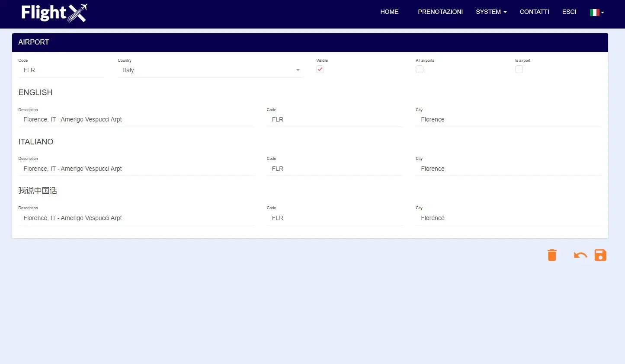
Task: Select the PRENOTAZIONI menu item
Action: coord(440,12)
